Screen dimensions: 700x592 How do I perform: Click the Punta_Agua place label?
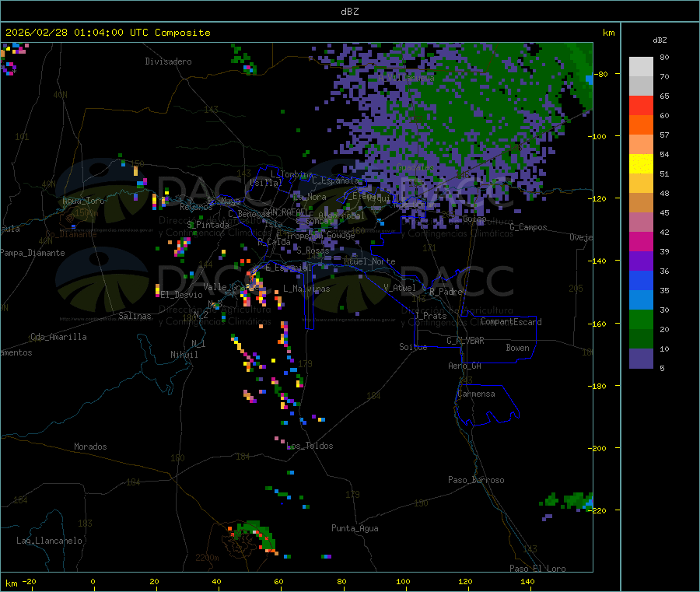[x=355, y=528]
